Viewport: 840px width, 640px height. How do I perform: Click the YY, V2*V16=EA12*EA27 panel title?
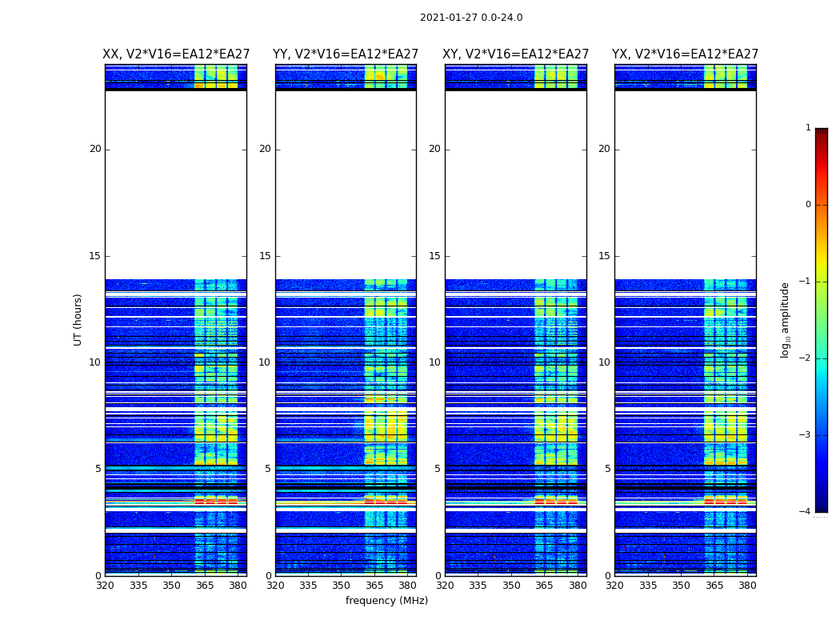pos(346,54)
